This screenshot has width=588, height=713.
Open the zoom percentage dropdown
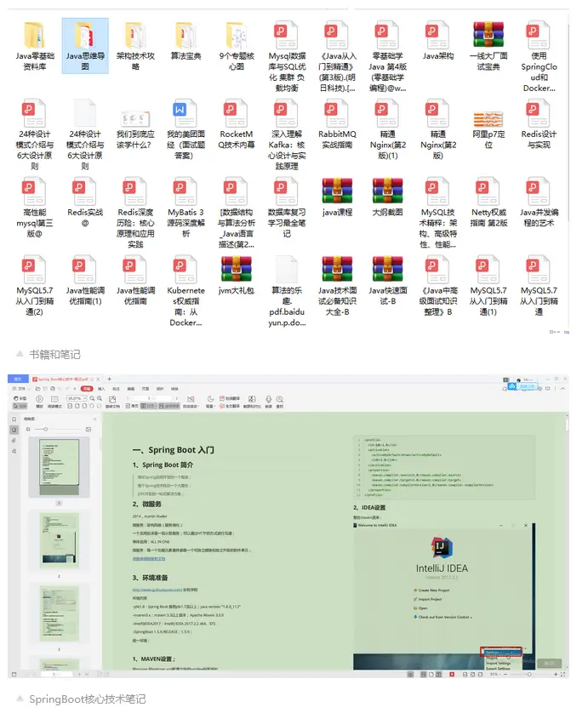pos(77,398)
